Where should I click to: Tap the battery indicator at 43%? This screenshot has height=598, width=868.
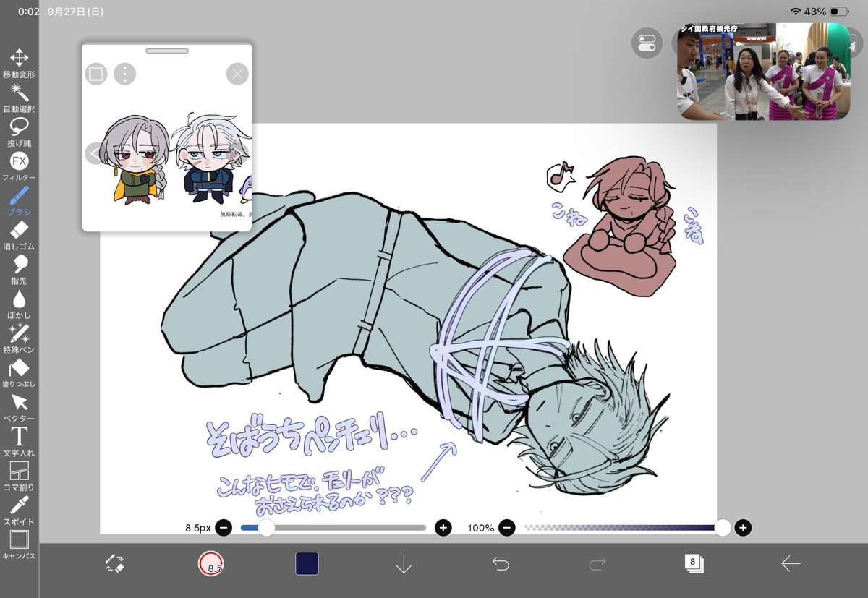tap(840, 12)
